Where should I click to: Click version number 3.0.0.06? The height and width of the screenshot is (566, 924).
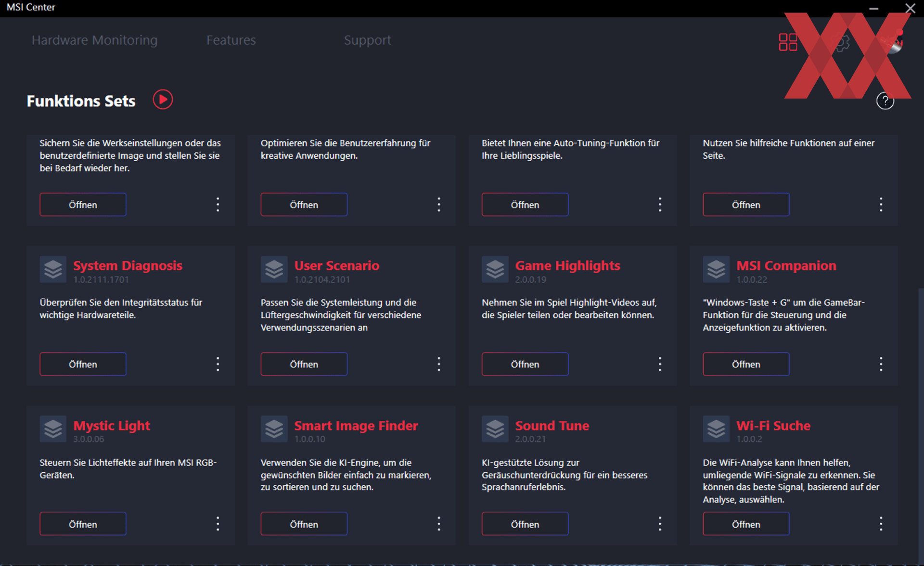(89, 439)
